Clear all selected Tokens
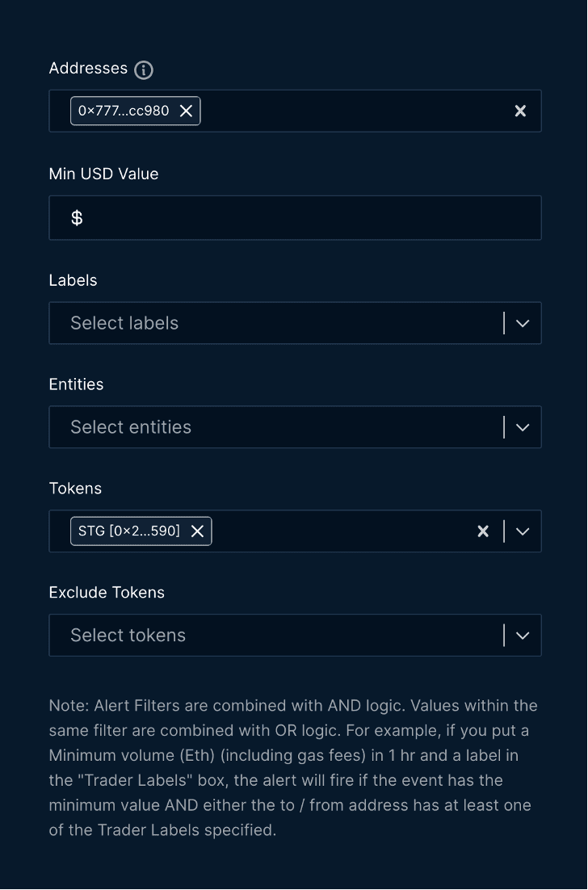The height and width of the screenshot is (890, 588). tap(483, 531)
